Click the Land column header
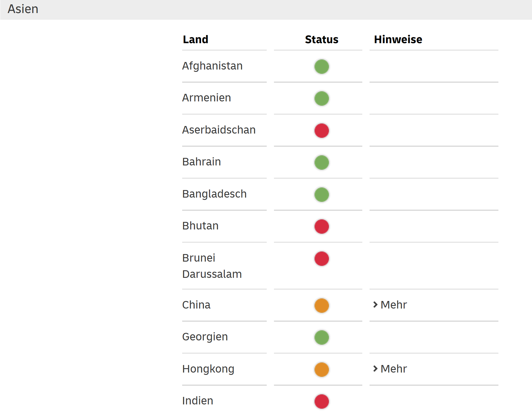The image size is (532, 416). (x=195, y=39)
